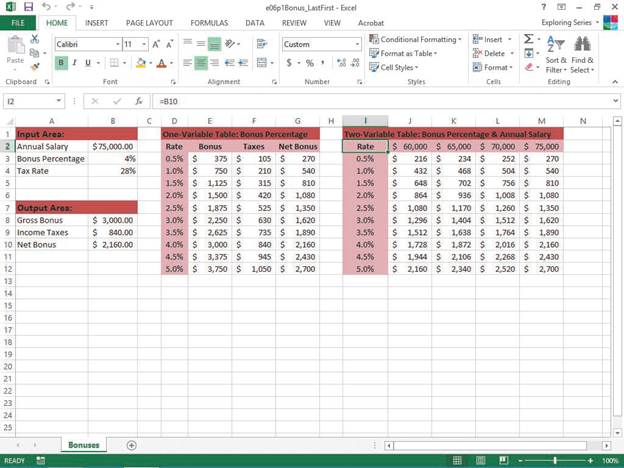Click the Merge & Center icon
624x468 pixels.
[x=262, y=62]
